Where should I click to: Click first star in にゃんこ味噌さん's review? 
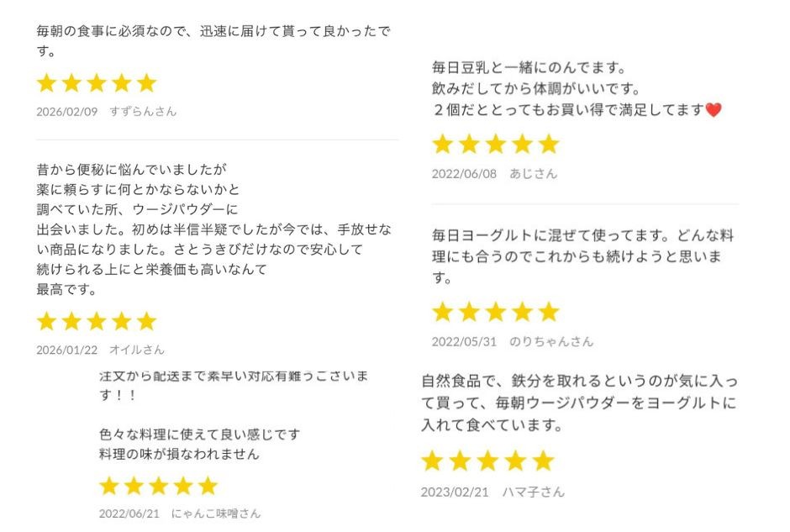click(108, 486)
